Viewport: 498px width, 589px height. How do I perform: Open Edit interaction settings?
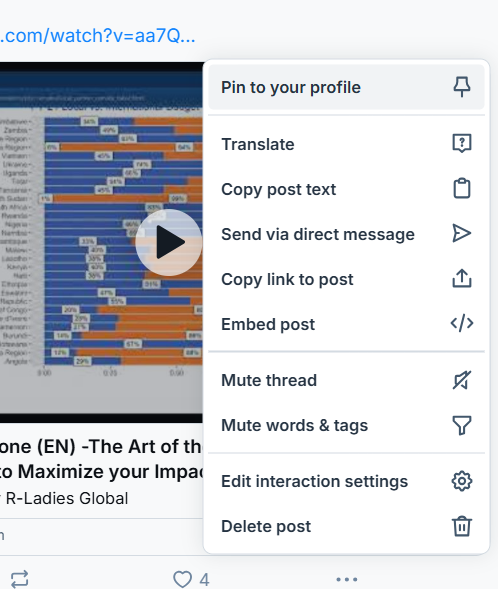point(346,481)
